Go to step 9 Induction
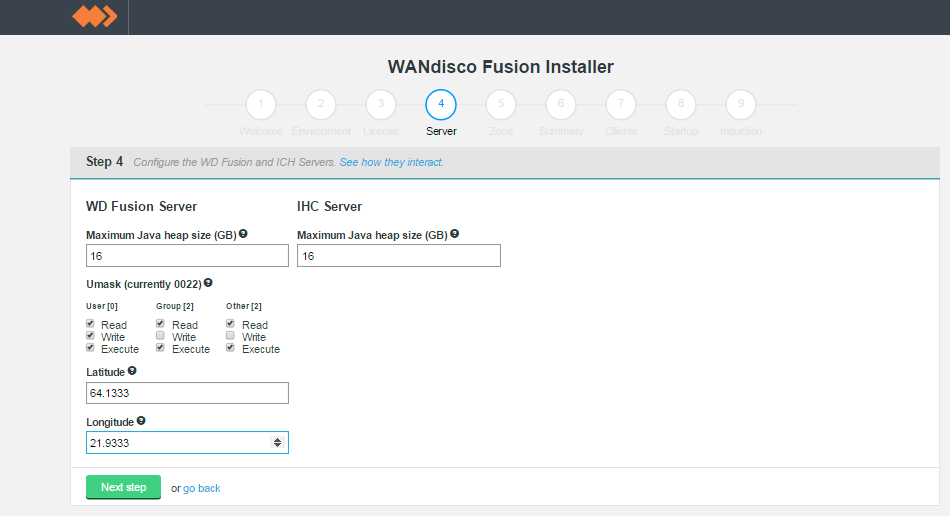Viewport: 950px width, 516px height. coord(740,104)
